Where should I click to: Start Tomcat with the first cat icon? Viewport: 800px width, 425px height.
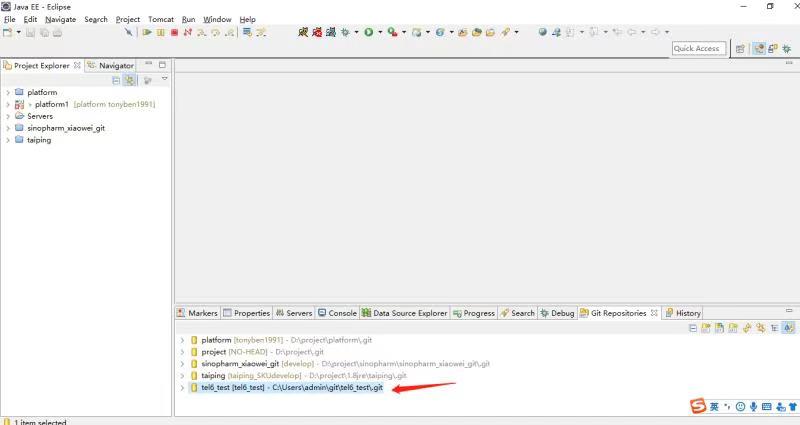pos(303,32)
